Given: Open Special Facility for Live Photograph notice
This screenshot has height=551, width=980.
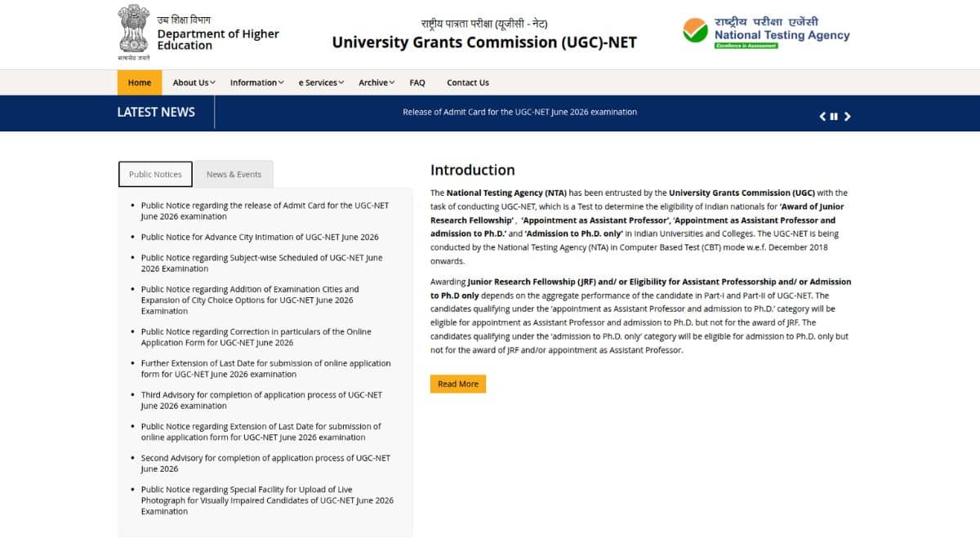Looking at the screenshot, I should 267,500.
